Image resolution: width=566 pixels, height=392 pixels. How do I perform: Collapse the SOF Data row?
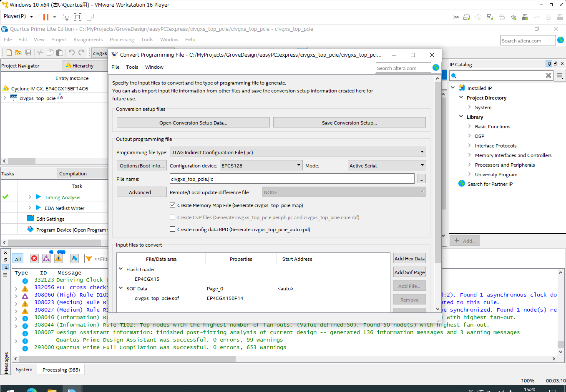click(x=121, y=288)
